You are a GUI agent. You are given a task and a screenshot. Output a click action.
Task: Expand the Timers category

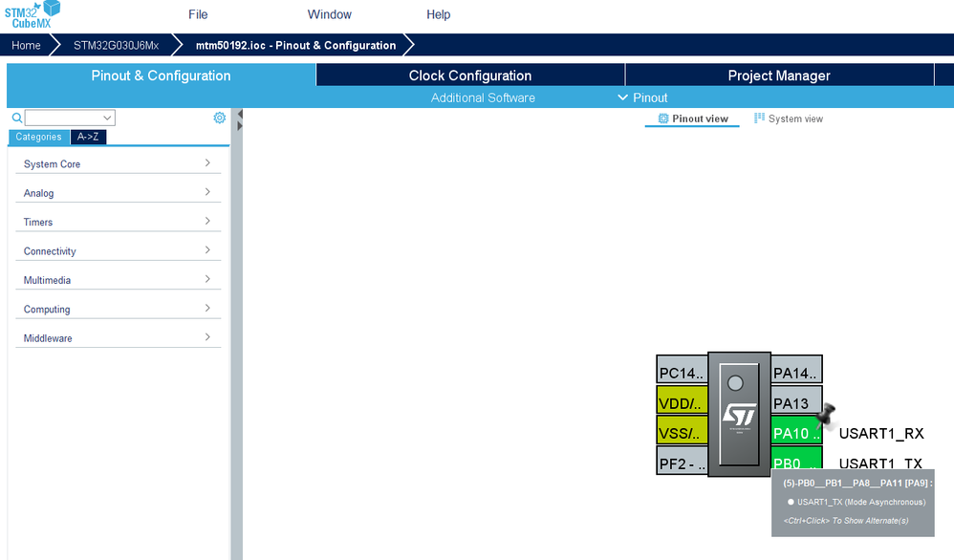pos(118,222)
